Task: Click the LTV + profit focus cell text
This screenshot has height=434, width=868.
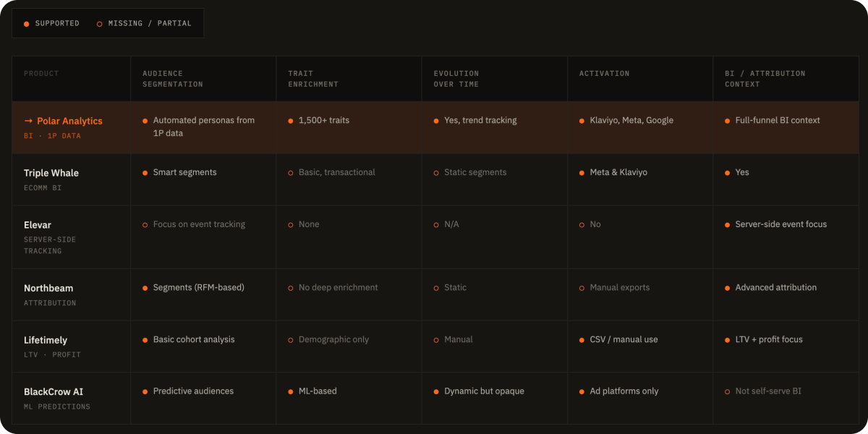Action: pos(769,340)
